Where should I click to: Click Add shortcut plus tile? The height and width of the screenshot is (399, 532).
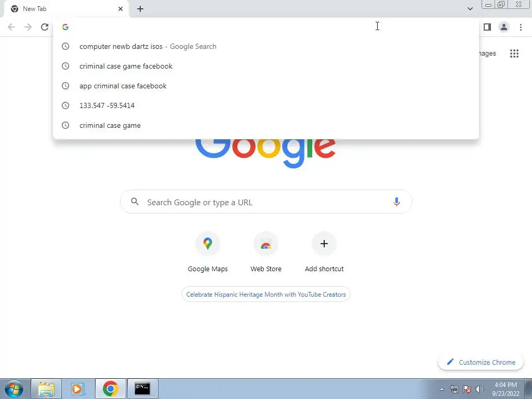tap(324, 252)
